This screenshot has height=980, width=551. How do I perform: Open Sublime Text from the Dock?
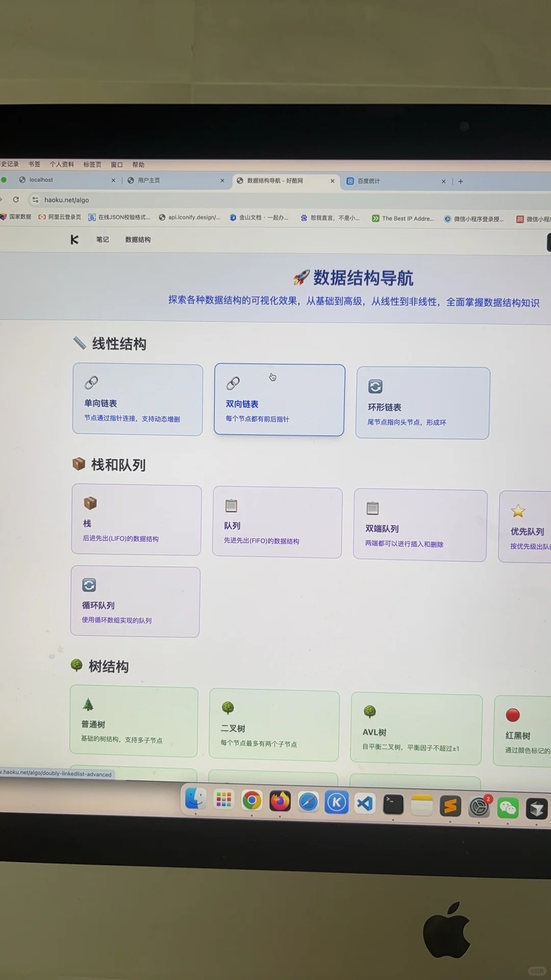tap(450, 806)
